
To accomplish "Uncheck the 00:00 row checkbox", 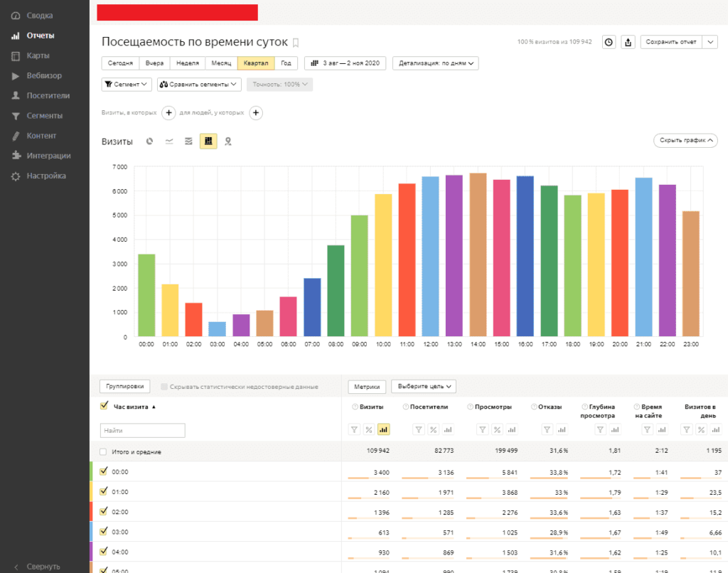I will 104,471.
